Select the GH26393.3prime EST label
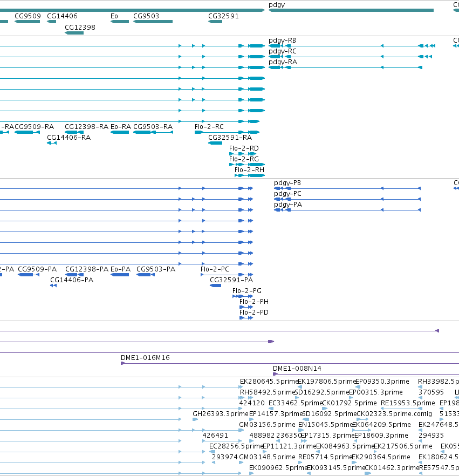 [x=221, y=414]
